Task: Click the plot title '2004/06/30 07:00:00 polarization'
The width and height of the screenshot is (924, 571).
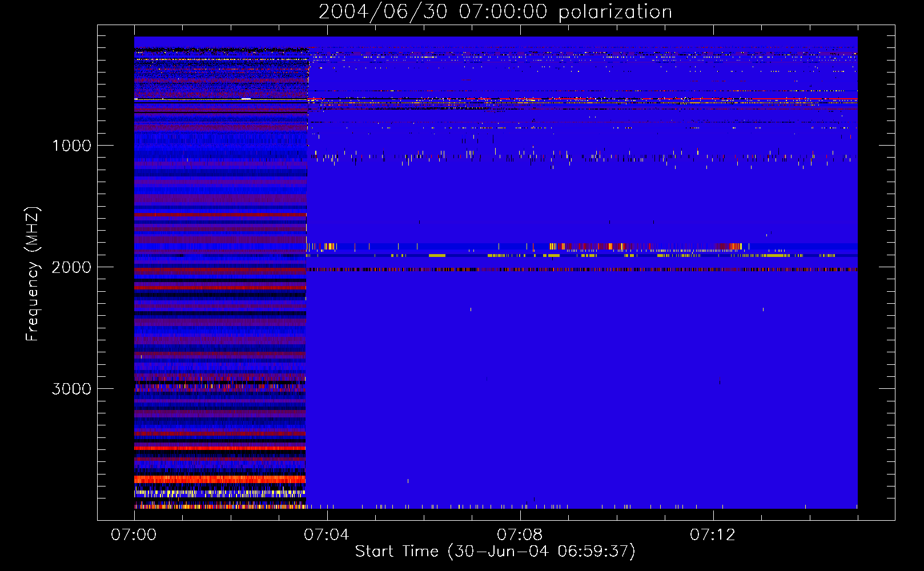Action: click(495, 12)
